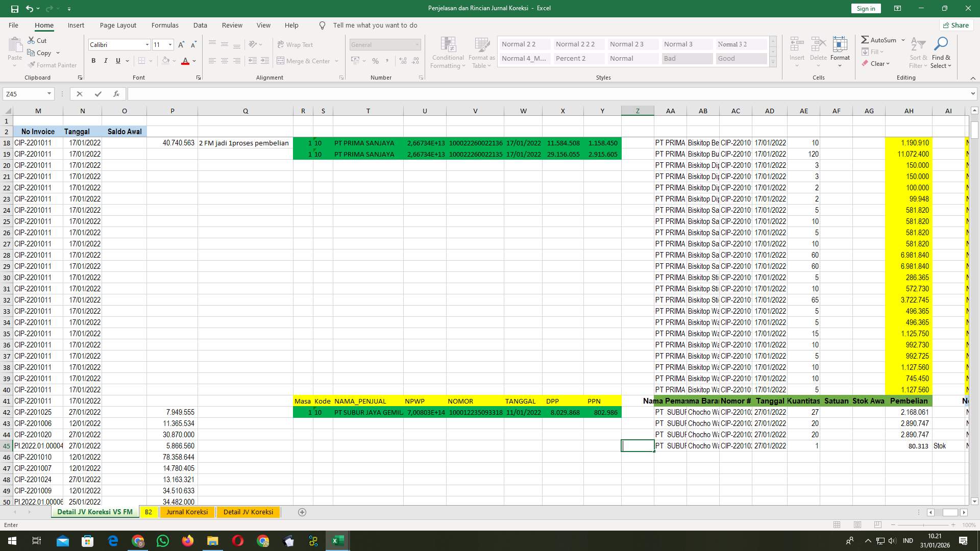Open the Merge & Center dropdown arrow

click(x=336, y=61)
